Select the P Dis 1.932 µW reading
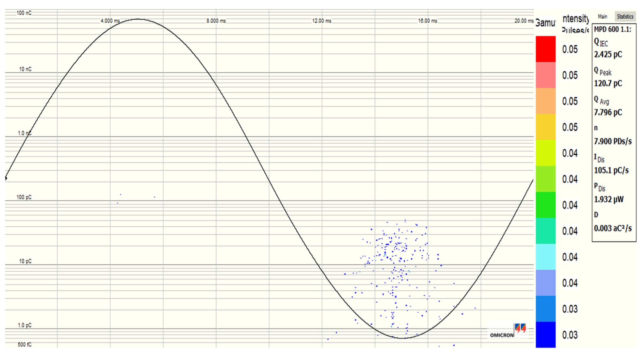Viewport: 644px width, 357px height. click(x=609, y=199)
